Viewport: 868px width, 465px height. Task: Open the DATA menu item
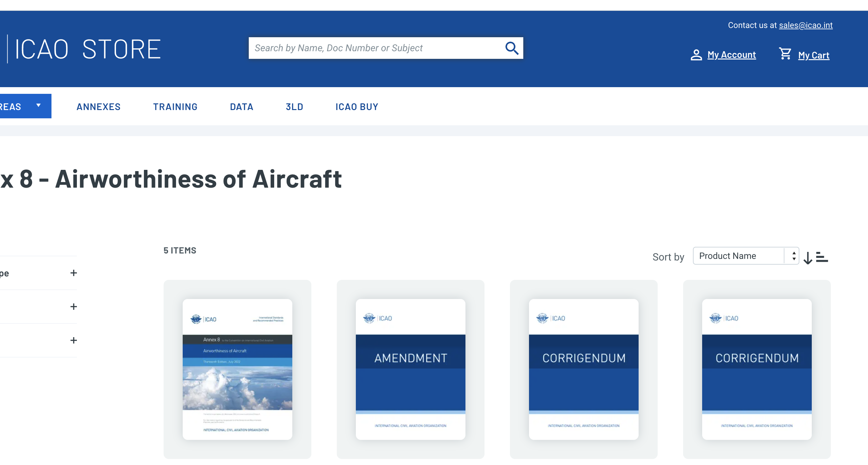241,107
